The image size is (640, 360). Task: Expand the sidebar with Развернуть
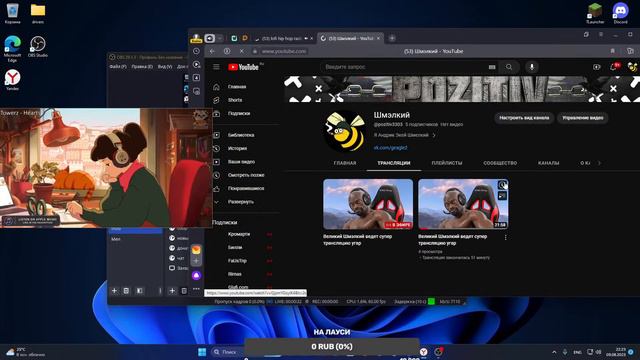pos(241,202)
